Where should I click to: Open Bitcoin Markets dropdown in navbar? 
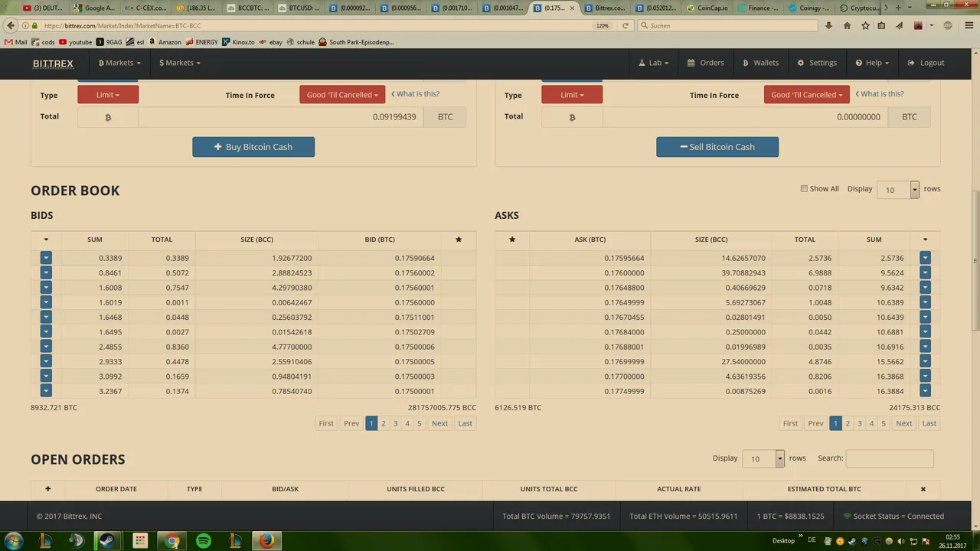[119, 63]
